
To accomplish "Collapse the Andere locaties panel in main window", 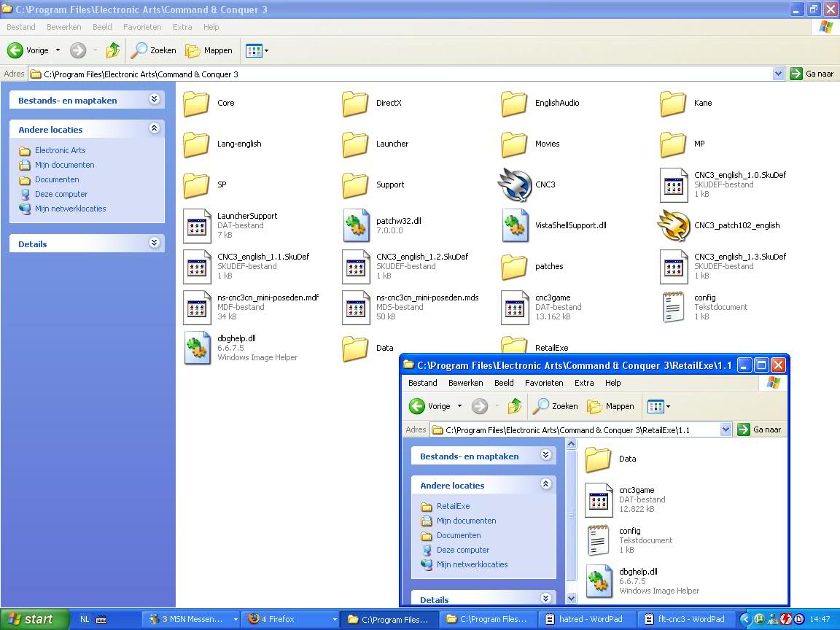I will [154, 128].
